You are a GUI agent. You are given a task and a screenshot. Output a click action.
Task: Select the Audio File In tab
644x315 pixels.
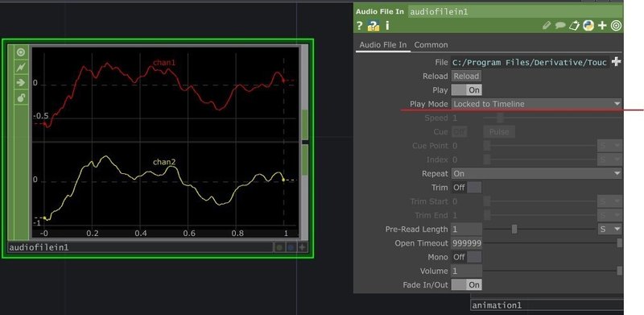(x=383, y=45)
